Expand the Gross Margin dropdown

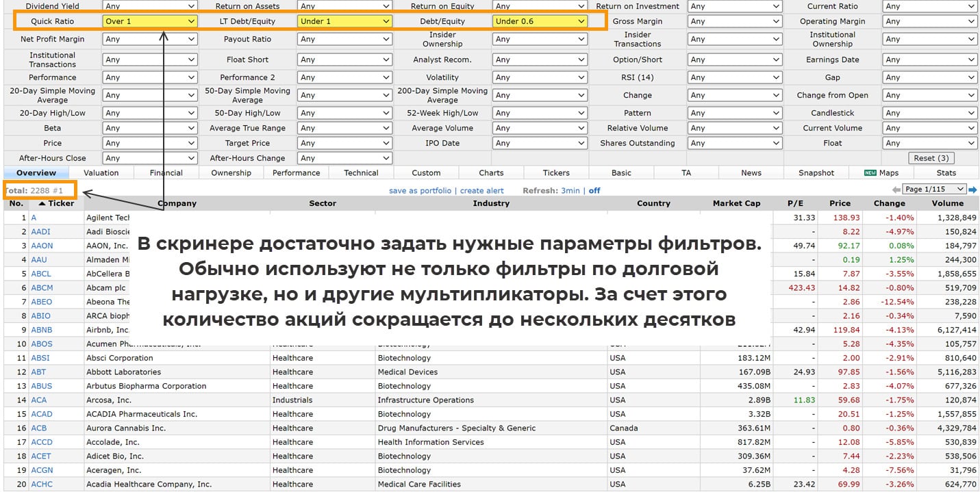click(735, 21)
